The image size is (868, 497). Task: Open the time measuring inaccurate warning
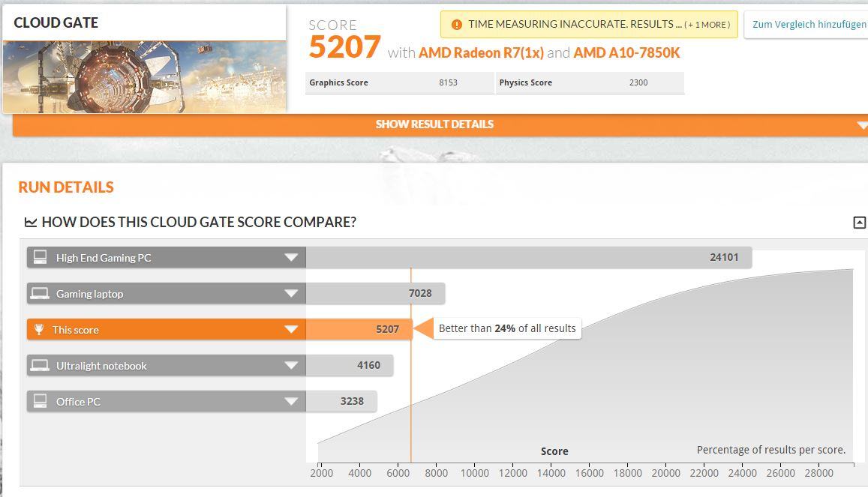click(589, 24)
